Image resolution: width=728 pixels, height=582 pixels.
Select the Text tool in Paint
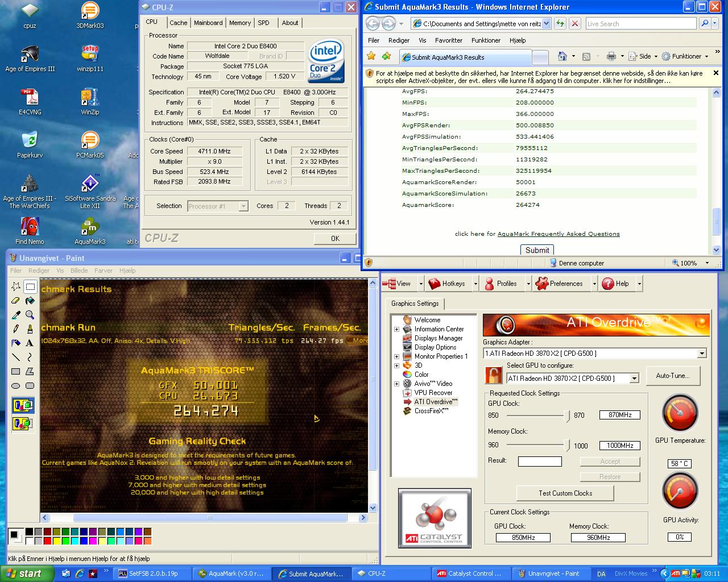[30, 343]
